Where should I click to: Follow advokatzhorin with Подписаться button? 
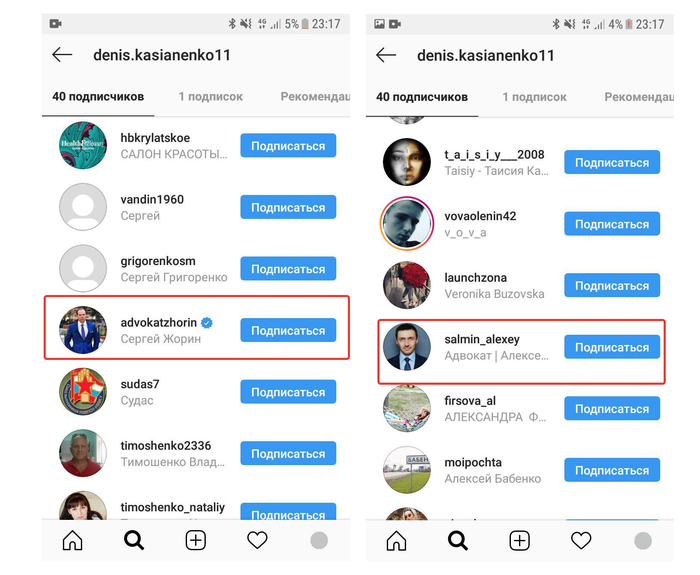click(x=288, y=331)
